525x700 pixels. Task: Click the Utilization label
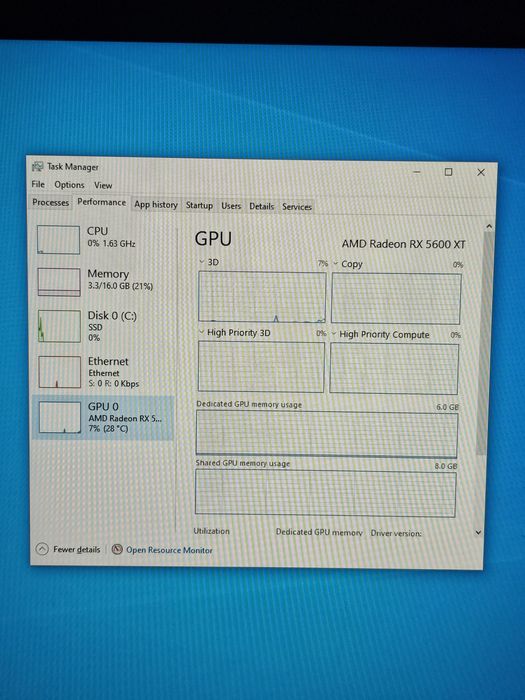[211, 531]
